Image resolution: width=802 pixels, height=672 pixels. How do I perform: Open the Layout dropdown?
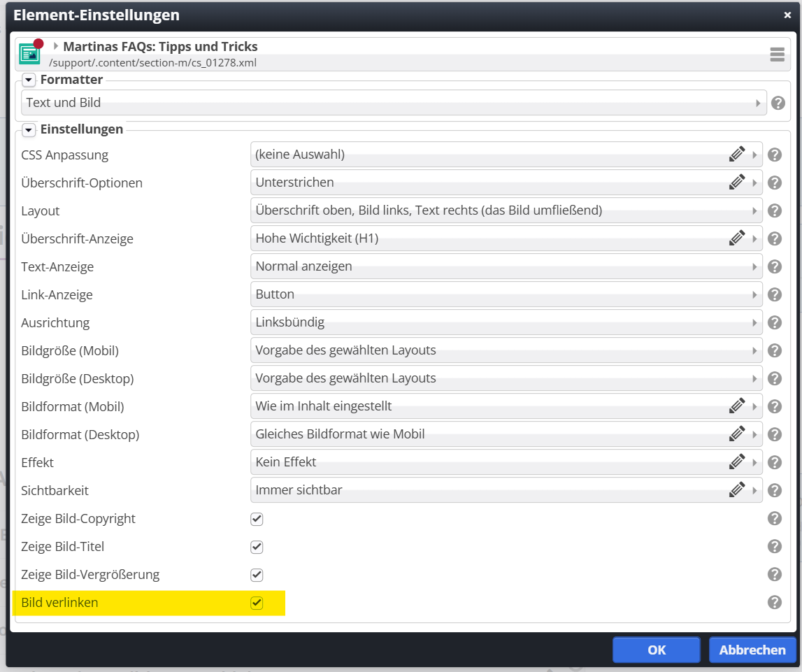pyautogui.click(x=506, y=210)
